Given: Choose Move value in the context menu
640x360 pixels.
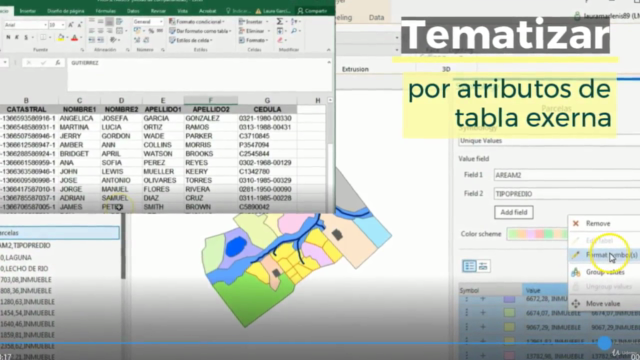Looking at the screenshot, I should pyautogui.click(x=604, y=304).
